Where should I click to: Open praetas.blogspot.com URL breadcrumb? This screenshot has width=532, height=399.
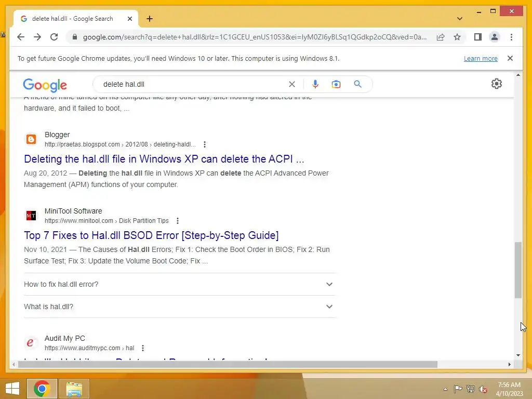pos(120,144)
